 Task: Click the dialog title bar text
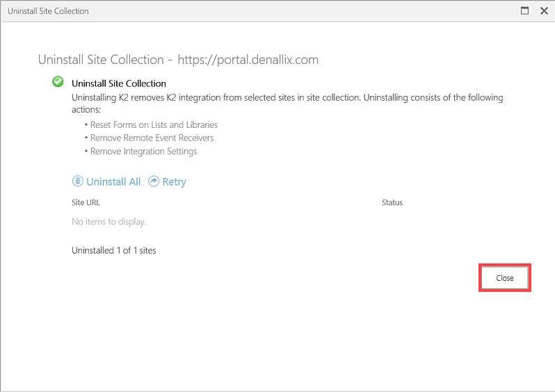(48, 11)
